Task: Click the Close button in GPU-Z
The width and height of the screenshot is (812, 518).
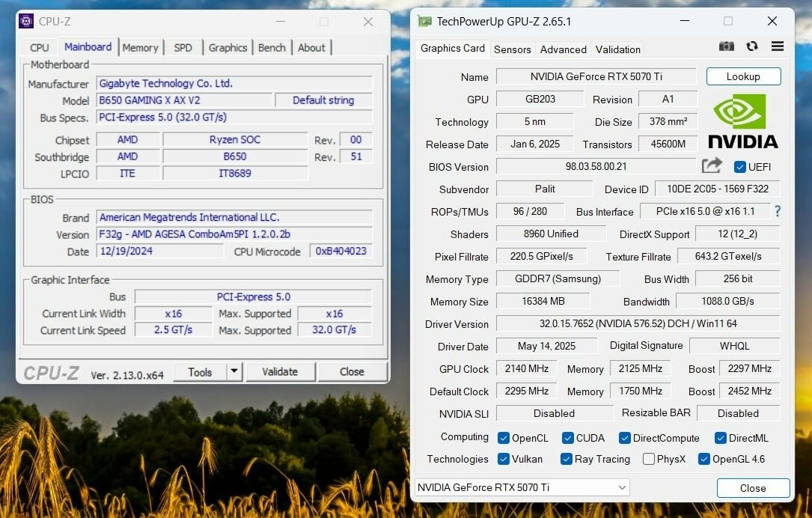Action: click(x=753, y=488)
